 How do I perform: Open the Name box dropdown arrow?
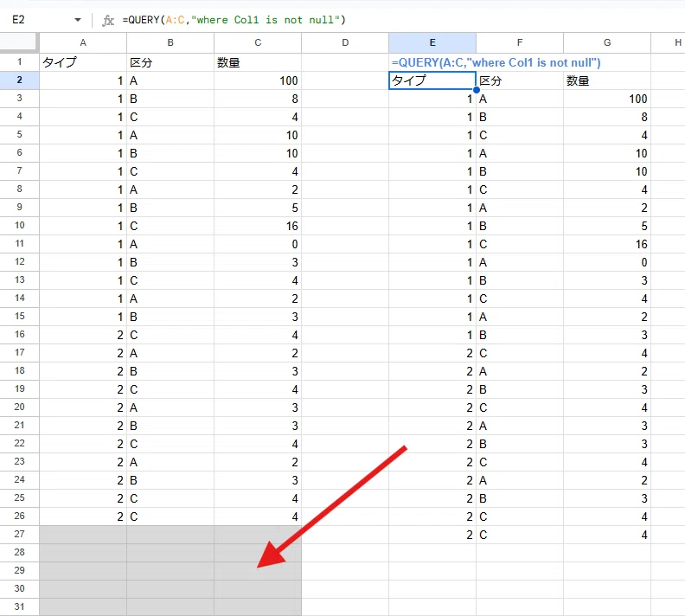coord(77,20)
